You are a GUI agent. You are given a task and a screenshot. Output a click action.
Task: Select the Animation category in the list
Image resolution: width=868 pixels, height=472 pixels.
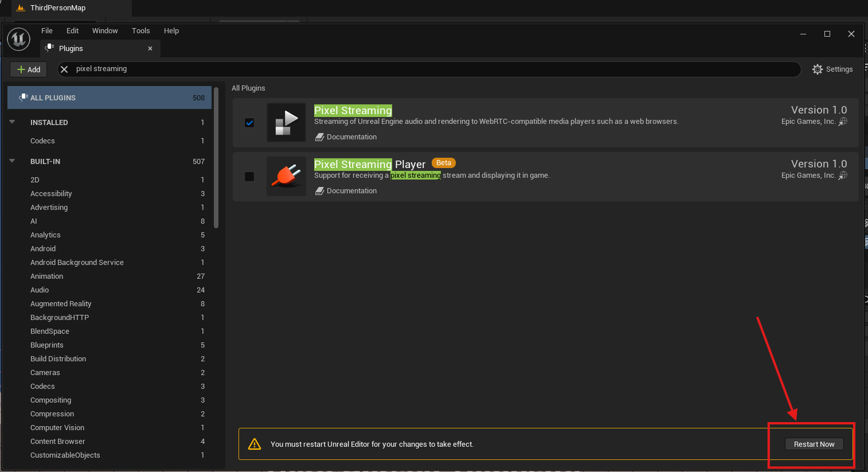(47, 276)
